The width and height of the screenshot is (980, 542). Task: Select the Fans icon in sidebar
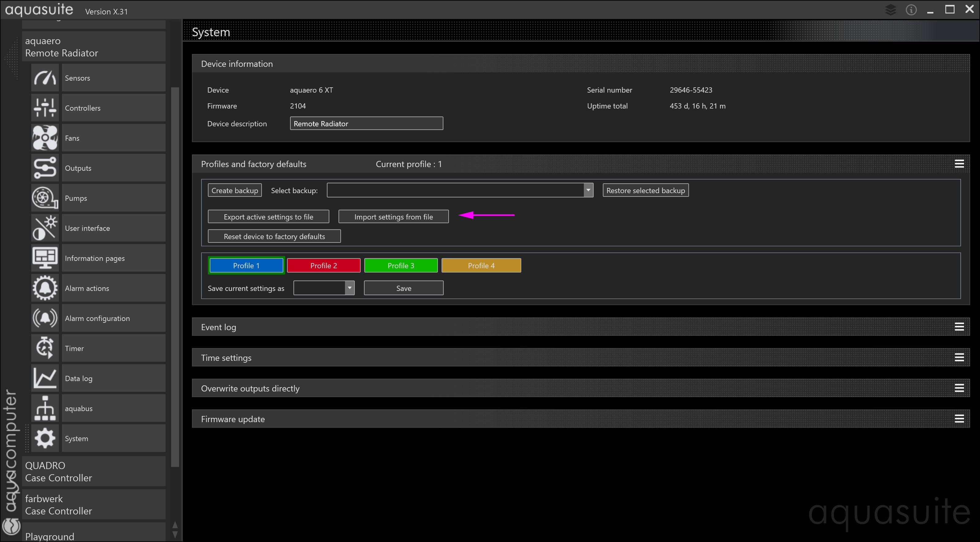45,138
